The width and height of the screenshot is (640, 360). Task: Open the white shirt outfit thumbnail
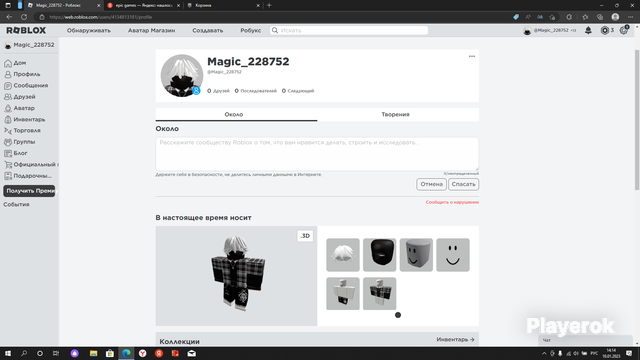coord(343,293)
